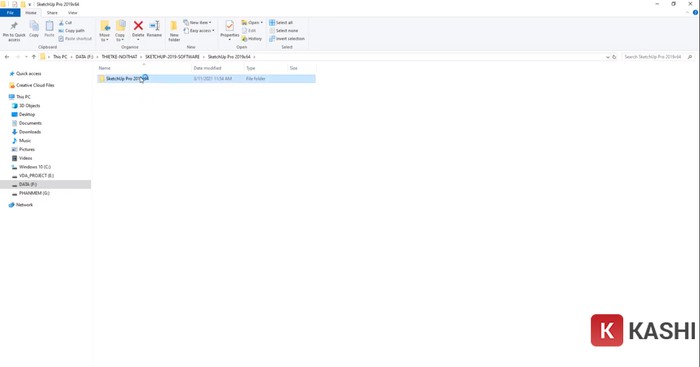The image size is (700, 367).
Task: Click Open in the ribbon Open group
Action: click(252, 23)
